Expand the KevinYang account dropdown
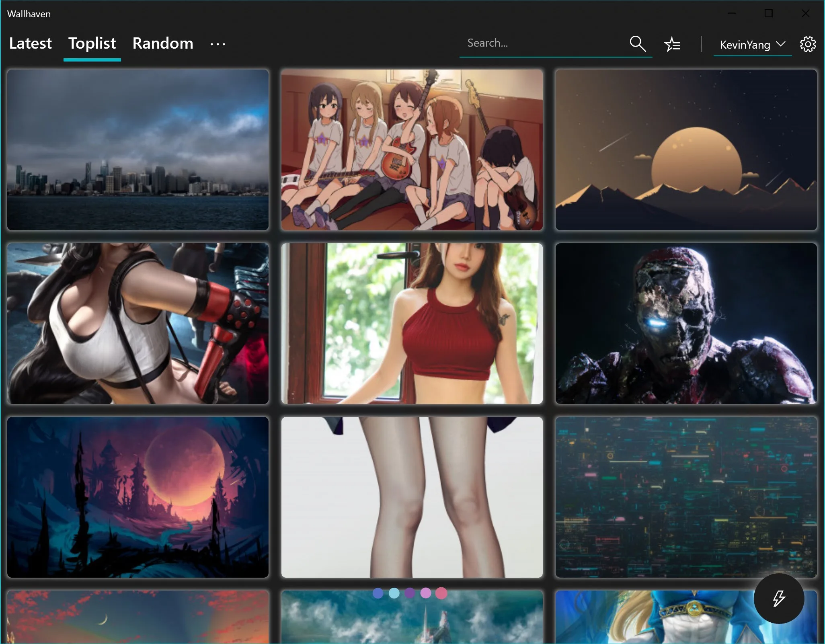Image resolution: width=825 pixels, height=644 pixels. pyautogui.click(x=752, y=44)
